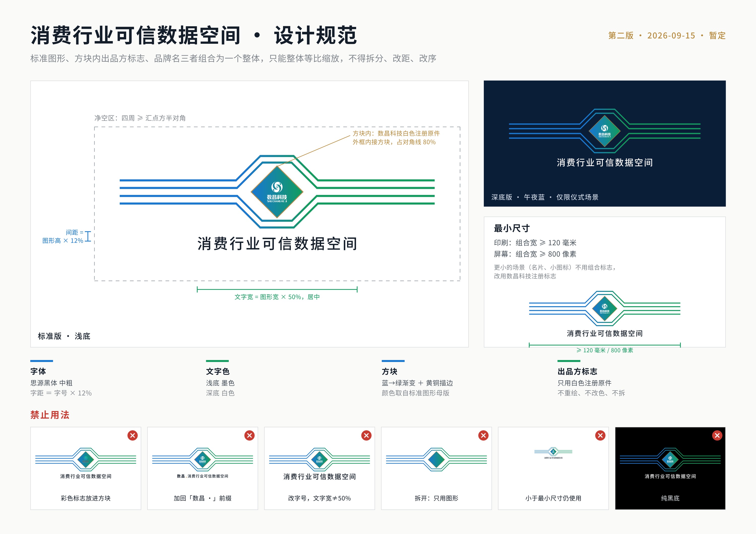The height and width of the screenshot is (534, 756).
Task: Click the '改用数昌科技注册标志' note line
Action: coord(525,276)
